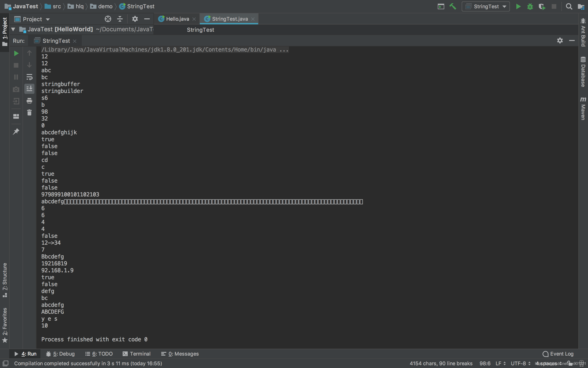Toggle 1: Project side tool window
The image size is (588, 368).
pyautogui.click(x=5, y=32)
